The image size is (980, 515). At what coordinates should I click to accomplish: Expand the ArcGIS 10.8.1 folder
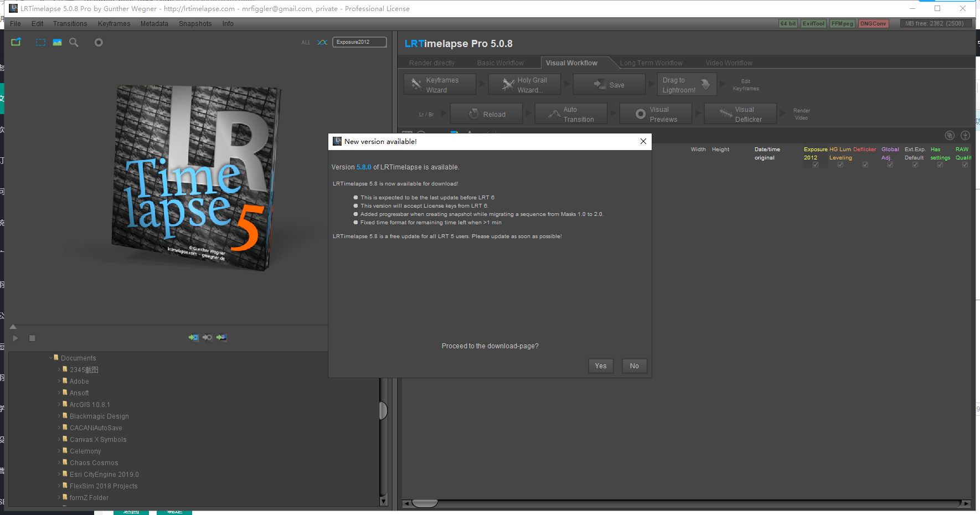pos(59,404)
